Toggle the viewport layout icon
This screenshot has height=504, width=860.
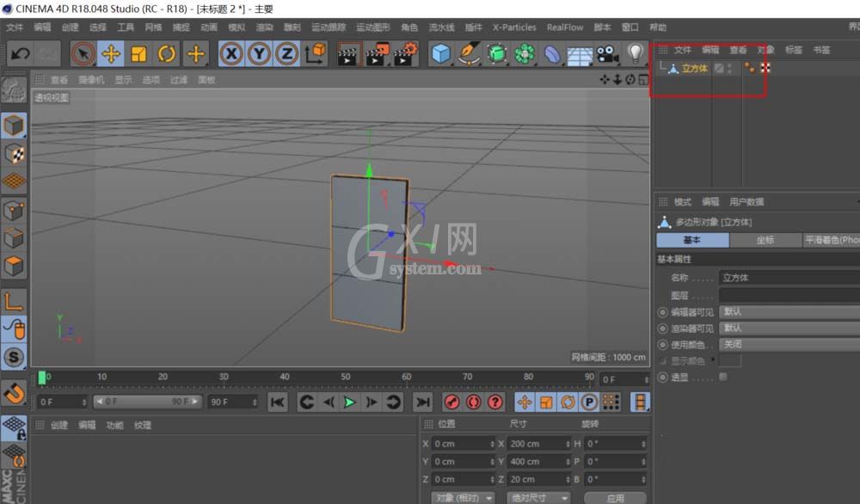click(643, 80)
